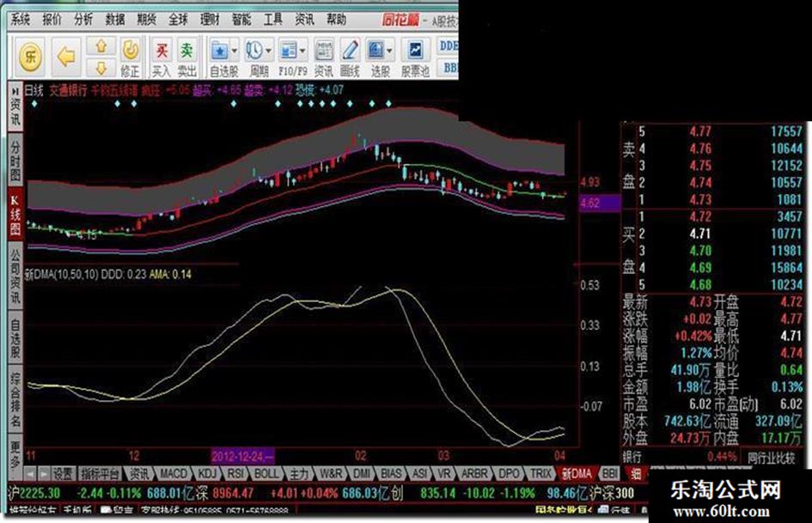
Task: Open the 帮助 menu
Action: 336,20
